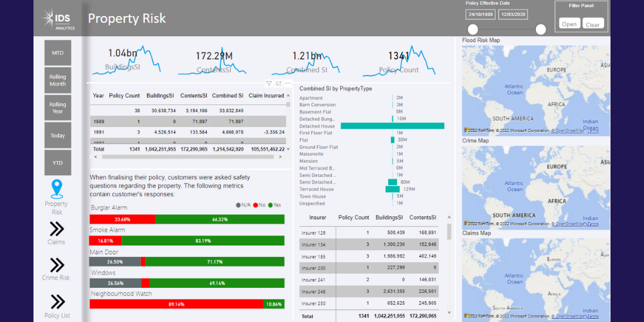
Task: Click the policy start date field 24/10/1989
Action: (480, 14)
